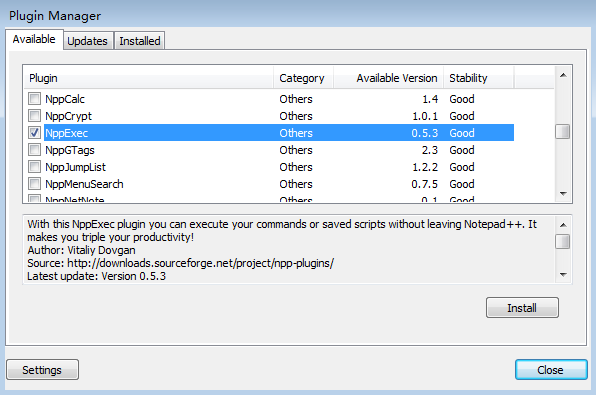Click the Latest update: Version 0.5.3 line
596x395 pixels.
pyautogui.click(x=97, y=276)
